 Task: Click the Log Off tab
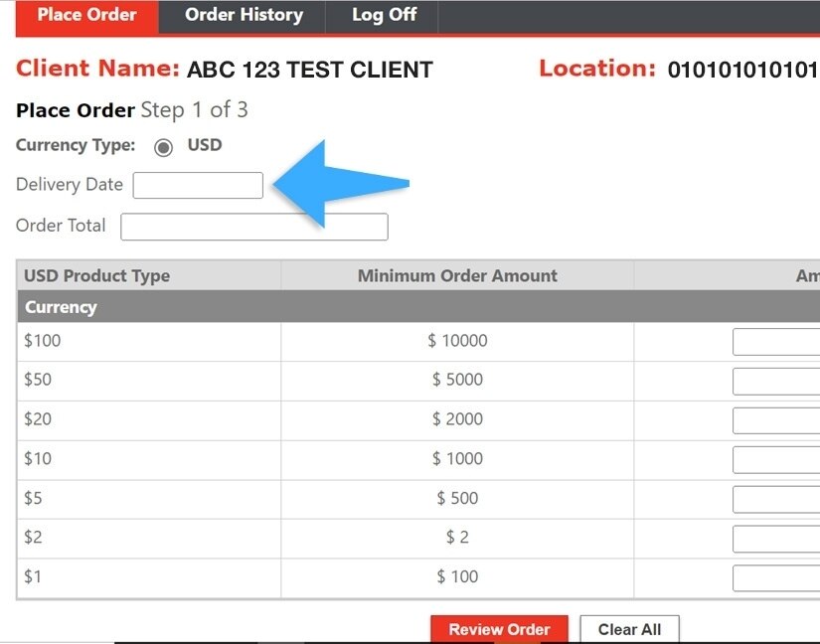pyautogui.click(x=381, y=15)
